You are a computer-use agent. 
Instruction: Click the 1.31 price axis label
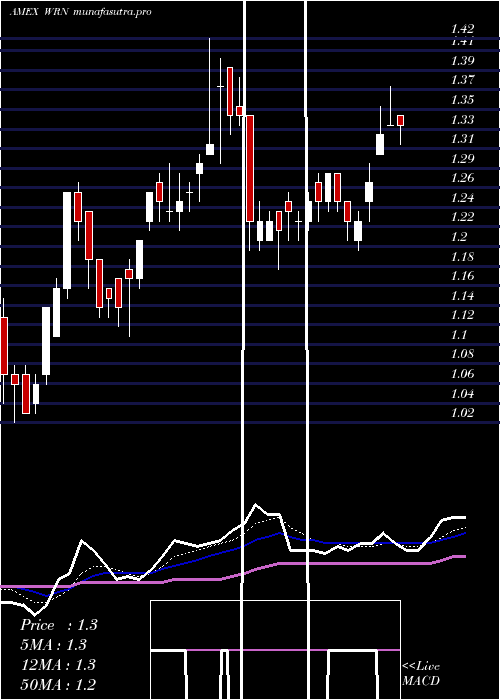coord(462,139)
